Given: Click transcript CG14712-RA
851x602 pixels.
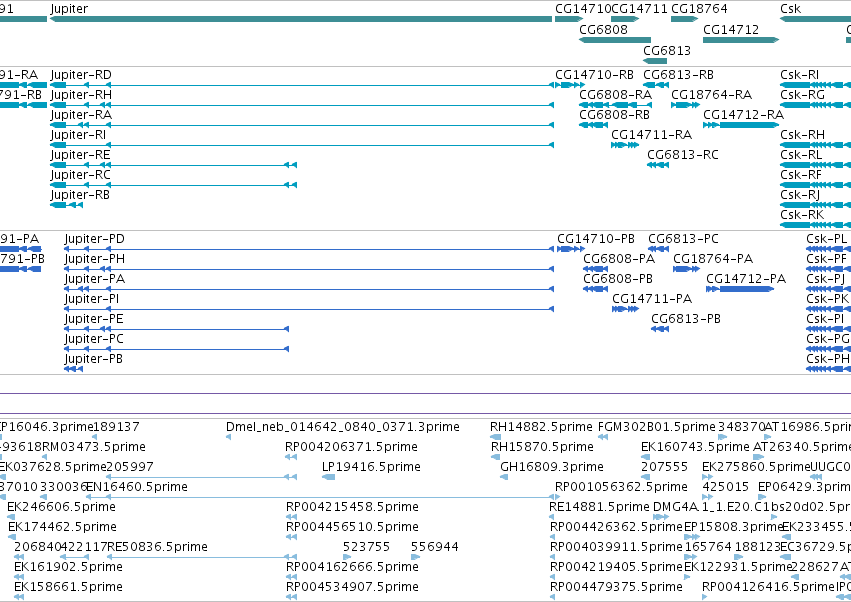Looking at the screenshot, I should pos(741,125).
